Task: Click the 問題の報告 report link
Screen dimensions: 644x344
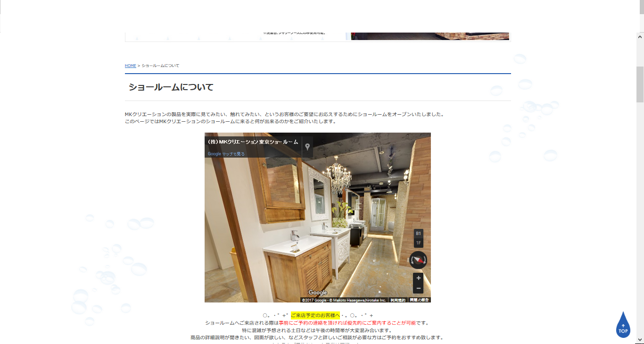Action: 419,300
